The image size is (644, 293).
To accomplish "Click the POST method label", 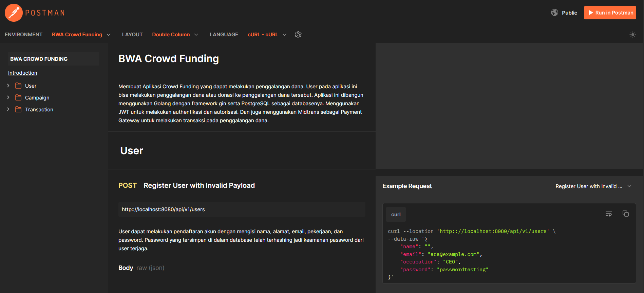I will tap(128, 185).
